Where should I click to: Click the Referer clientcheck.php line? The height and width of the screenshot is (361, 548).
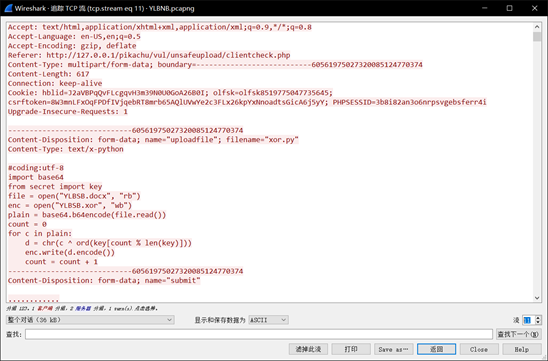point(149,55)
